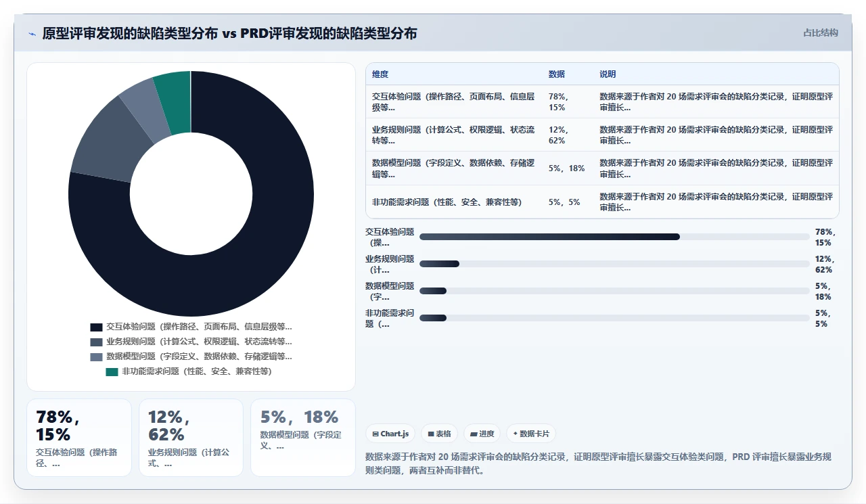The width and height of the screenshot is (866, 504).
Task: Click the 非功能需求问题 progress bar
Action: click(614, 318)
